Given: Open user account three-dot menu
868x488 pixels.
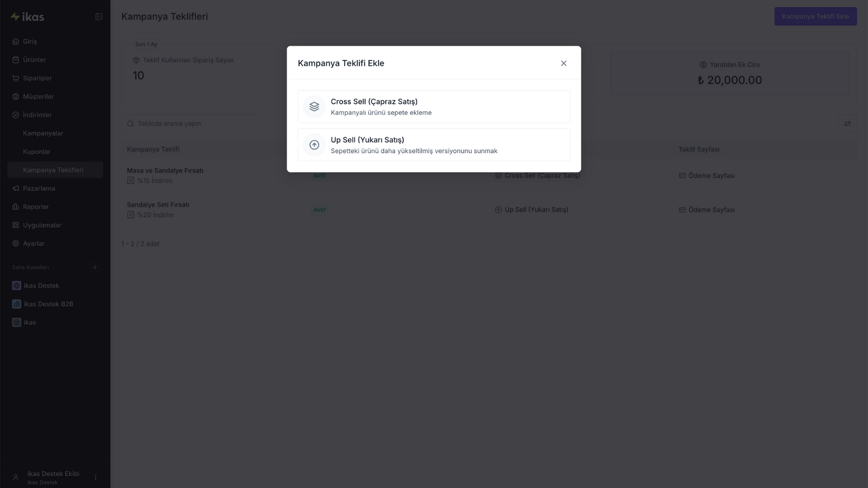Looking at the screenshot, I should coord(95,477).
